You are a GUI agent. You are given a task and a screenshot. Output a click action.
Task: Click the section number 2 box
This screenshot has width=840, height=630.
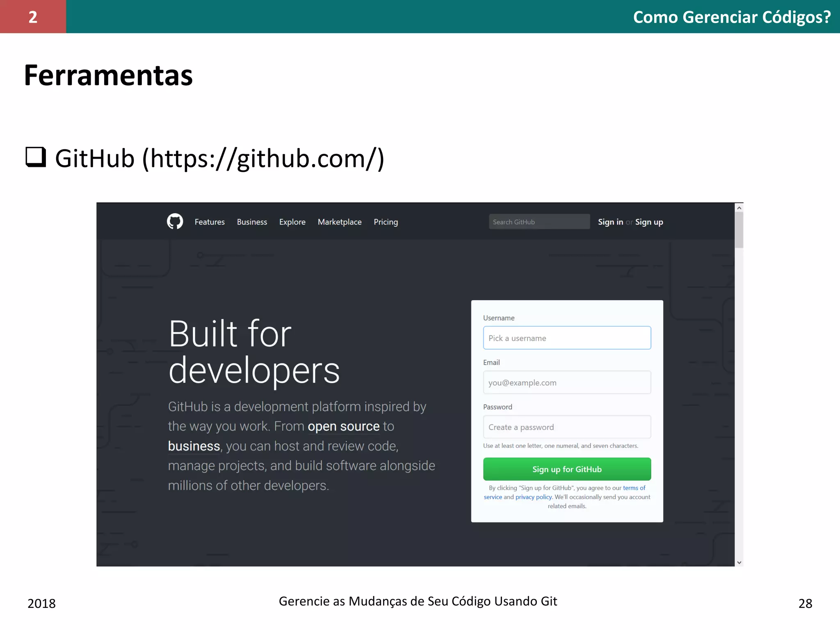[33, 16]
